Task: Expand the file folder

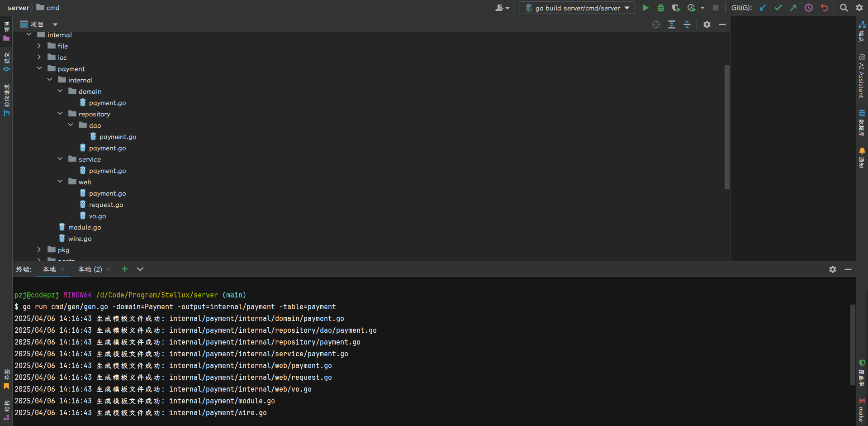Action: 39,46
